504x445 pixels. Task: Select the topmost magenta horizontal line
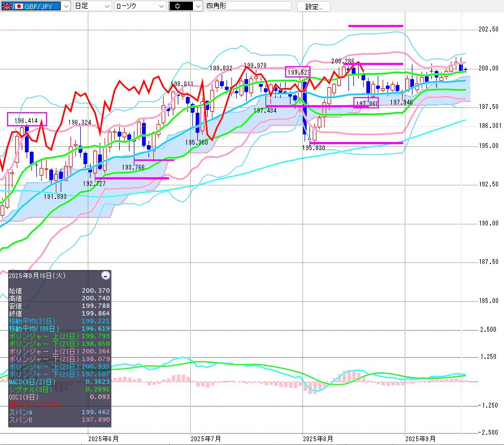point(376,25)
